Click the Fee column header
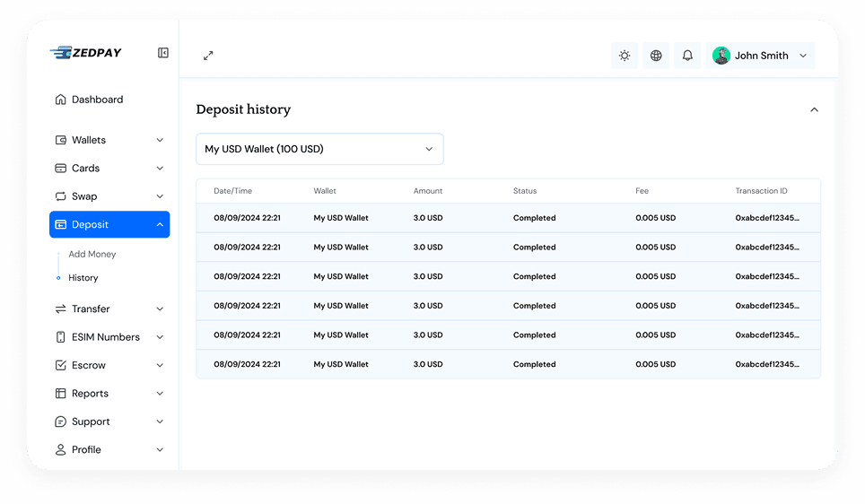The height and width of the screenshot is (504, 865). (642, 191)
